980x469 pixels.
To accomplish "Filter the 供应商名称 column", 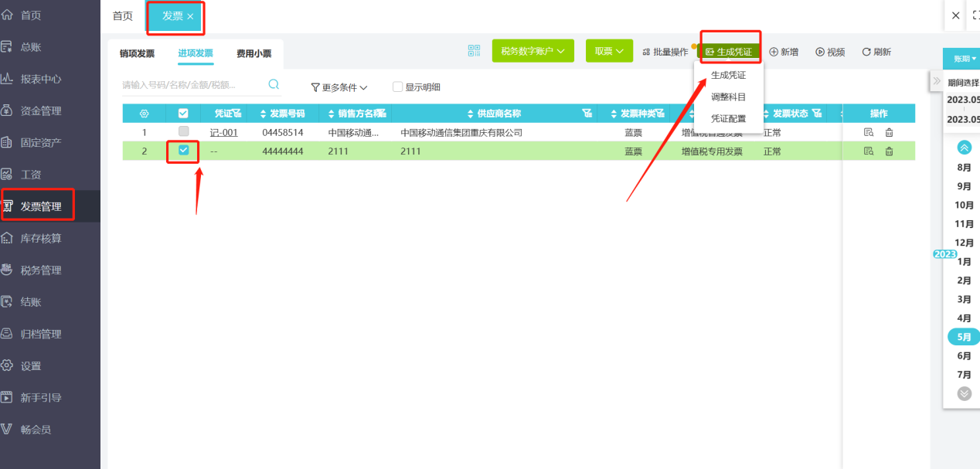I will coord(587,114).
